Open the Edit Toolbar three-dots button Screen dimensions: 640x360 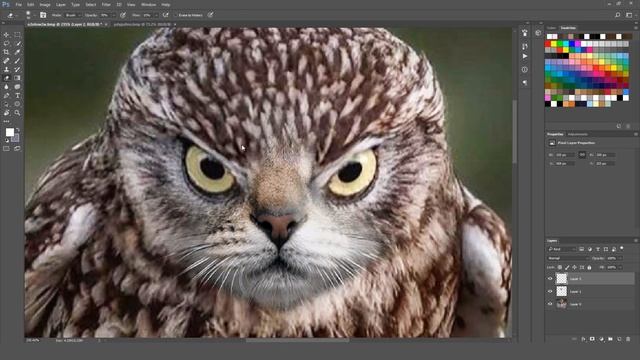pos(7,121)
